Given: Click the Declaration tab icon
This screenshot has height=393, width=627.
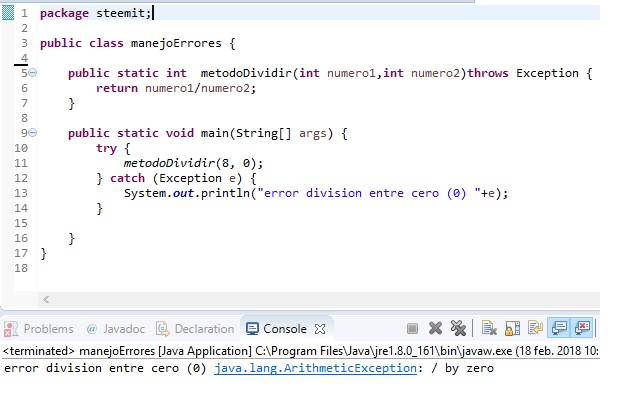Looking at the screenshot, I should point(163,329).
